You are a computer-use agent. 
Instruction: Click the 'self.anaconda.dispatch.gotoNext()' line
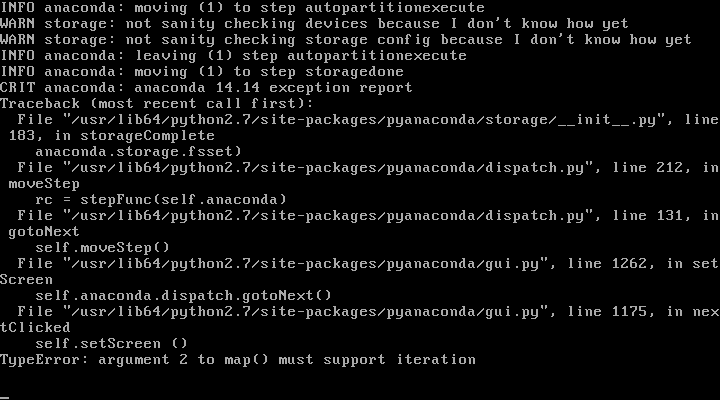(x=183, y=296)
